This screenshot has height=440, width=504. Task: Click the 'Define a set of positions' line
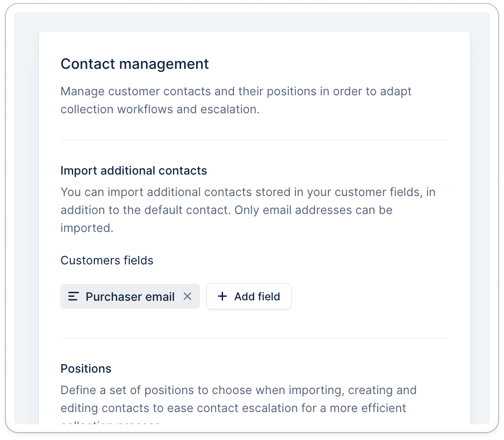click(x=238, y=390)
